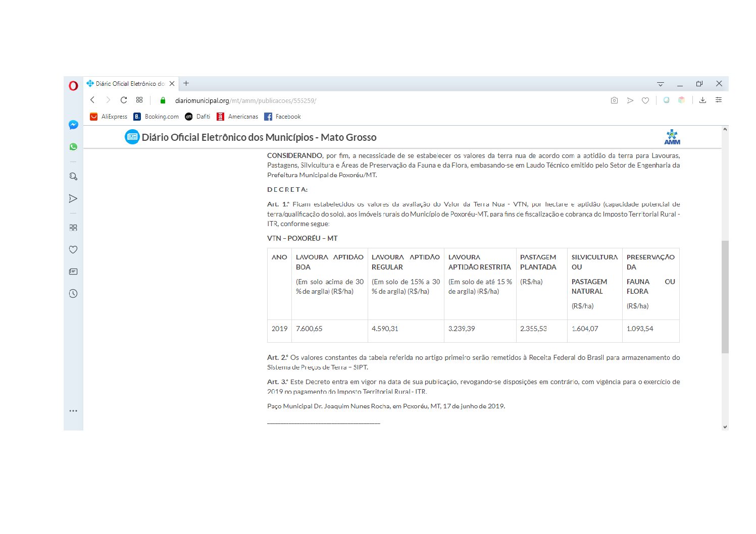Click the sidebar search icon
The width and height of the screenshot is (756, 534).
pos(73,177)
